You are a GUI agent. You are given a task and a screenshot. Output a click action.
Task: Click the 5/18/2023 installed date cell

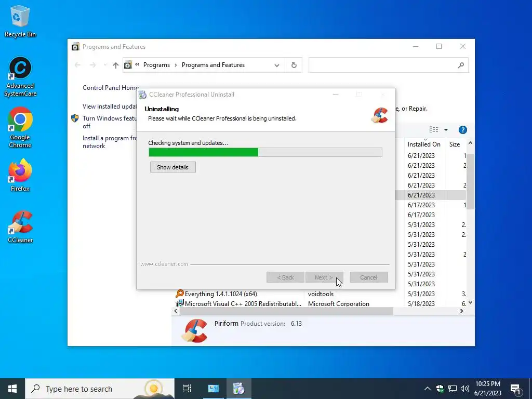pos(421,303)
